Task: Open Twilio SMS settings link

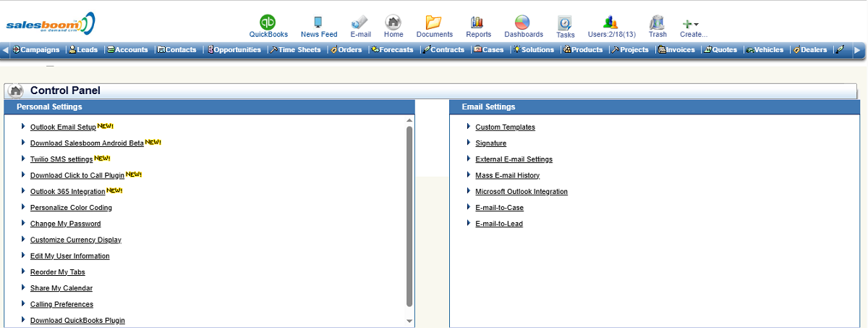Action: click(x=61, y=159)
